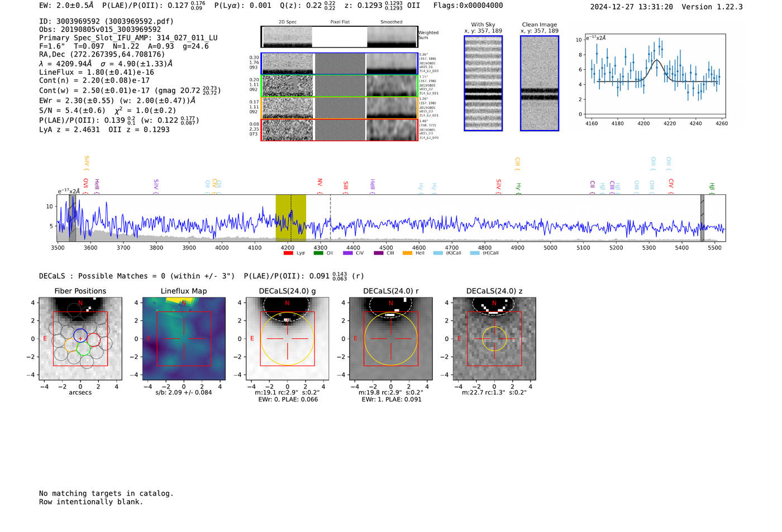This screenshot has height=532, width=782.
Task: Select the orange-bordered 2D spectrum fiber row
Action: (x=340, y=108)
